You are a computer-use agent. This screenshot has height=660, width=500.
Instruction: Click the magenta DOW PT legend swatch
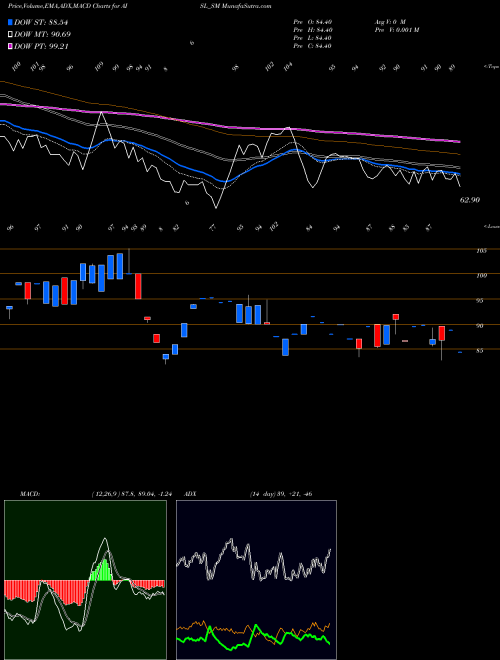[11, 46]
